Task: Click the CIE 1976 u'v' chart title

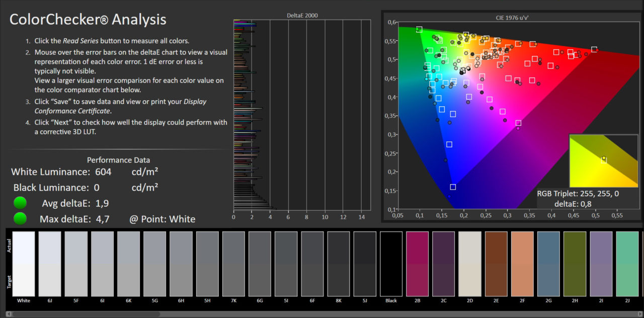Action: (x=512, y=17)
